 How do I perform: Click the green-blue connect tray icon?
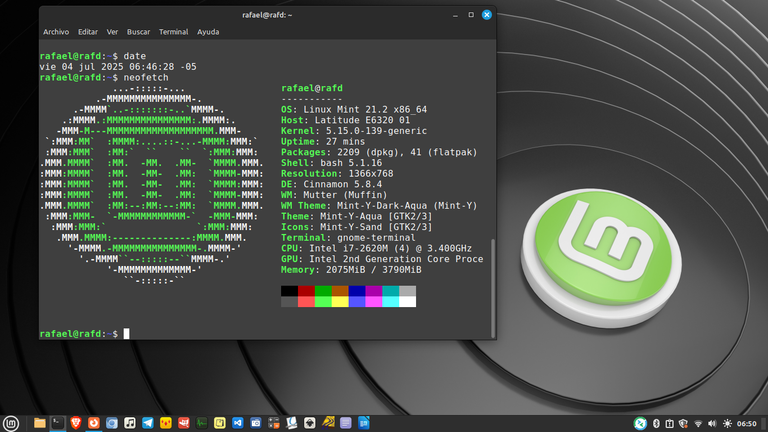pyautogui.click(x=640, y=423)
